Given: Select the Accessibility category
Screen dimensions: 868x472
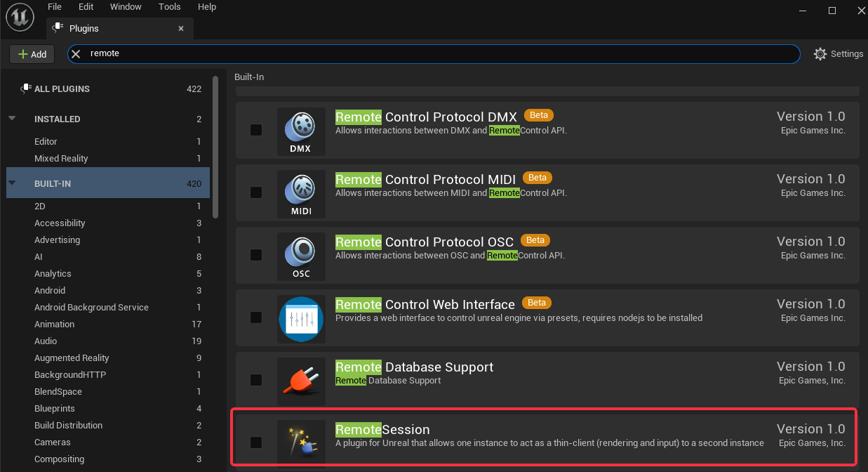Looking at the screenshot, I should pos(108,223).
